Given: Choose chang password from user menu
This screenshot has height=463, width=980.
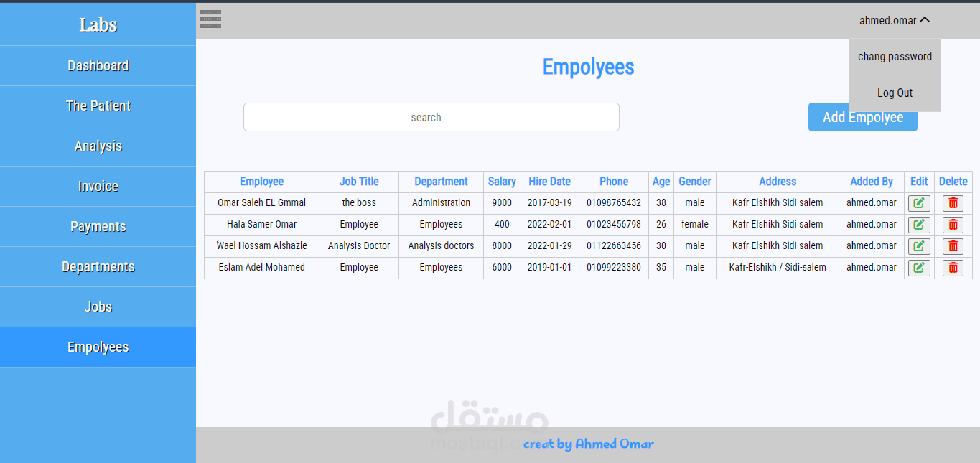Looking at the screenshot, I should coord(895,57).
